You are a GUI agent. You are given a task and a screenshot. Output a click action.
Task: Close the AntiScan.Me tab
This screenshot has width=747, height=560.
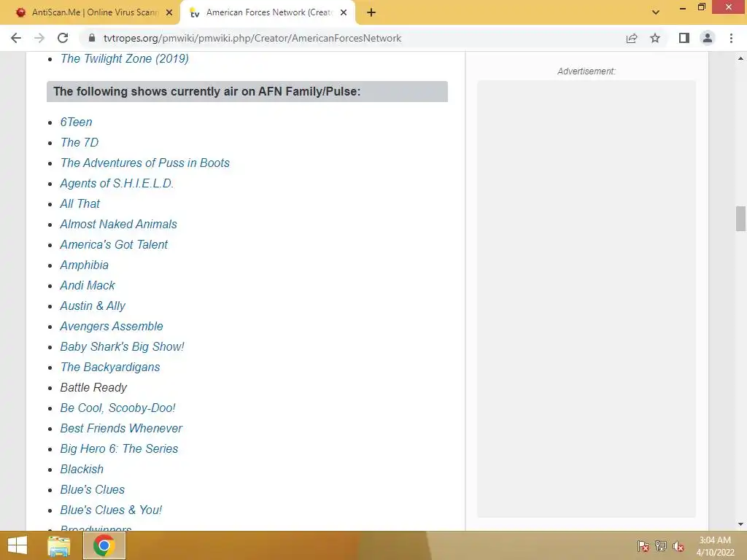pos(169,12)
